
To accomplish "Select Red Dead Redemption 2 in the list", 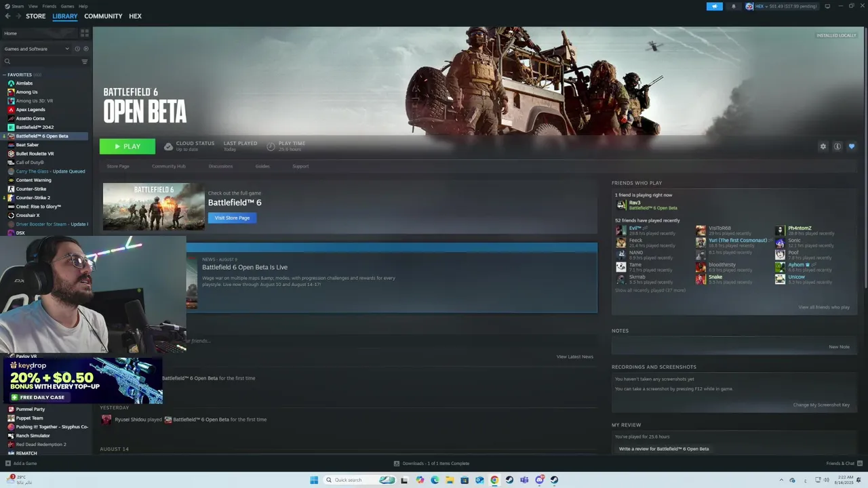I will 41,445.
